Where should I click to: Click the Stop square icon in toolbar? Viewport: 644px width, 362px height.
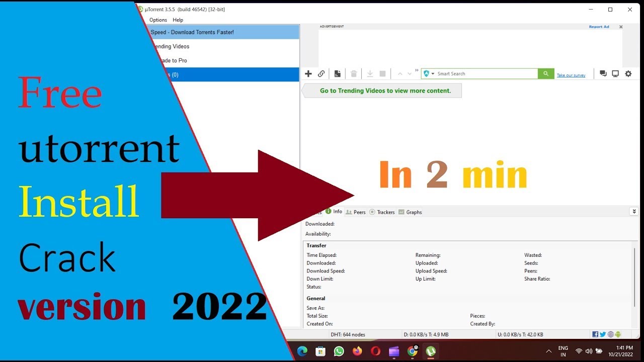[x=382, y=74]
